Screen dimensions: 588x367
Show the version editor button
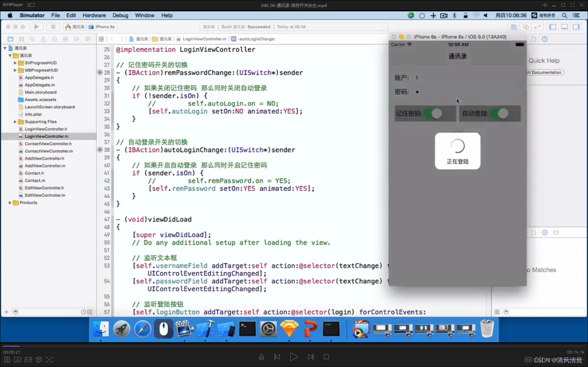pyautogui.click(x=537, y=27)
